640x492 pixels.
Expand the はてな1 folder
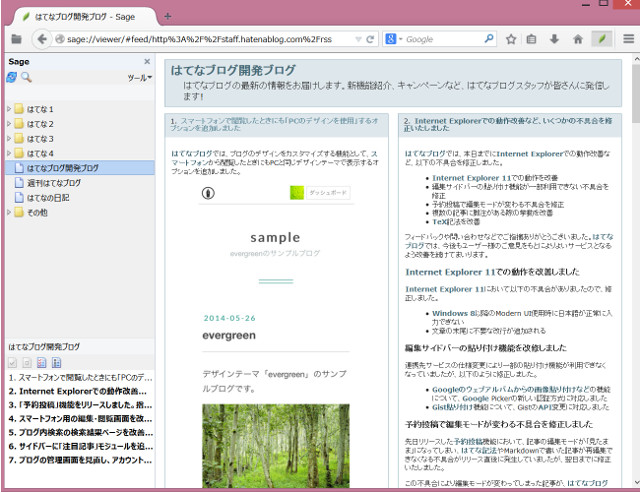pyautogui.click(x=9, y=109)
